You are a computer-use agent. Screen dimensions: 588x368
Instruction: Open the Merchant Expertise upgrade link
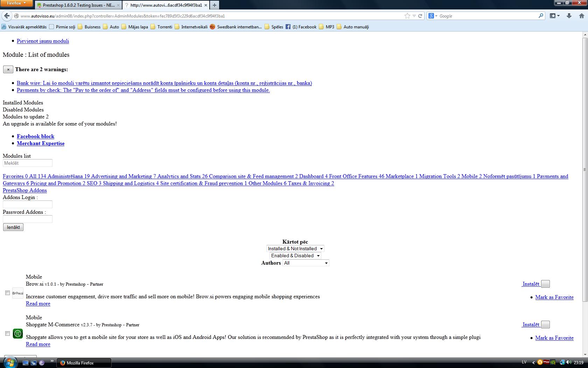(41, 143)
